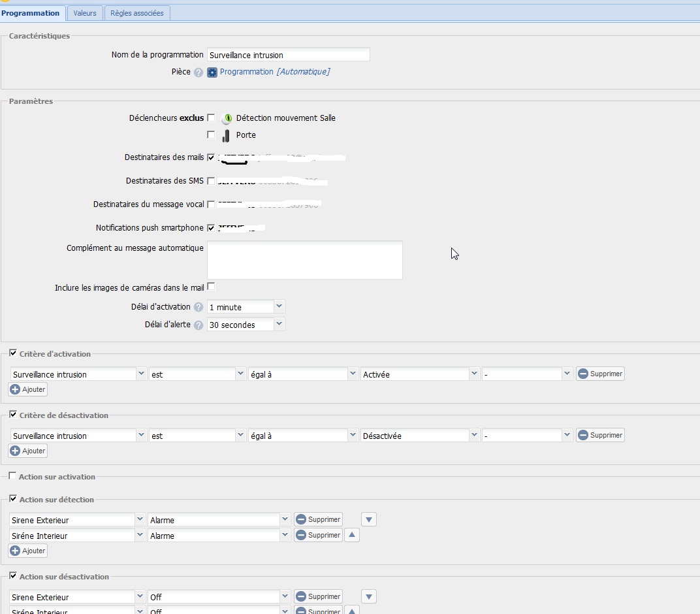Screen dimensions: 700x614
Task: Open the Délai d'alerte dropdown
Action: (x=279, y=324)
